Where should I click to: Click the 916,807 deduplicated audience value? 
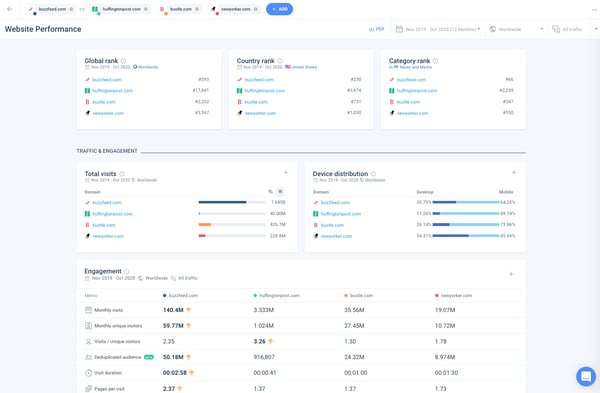(x=264, y=357)
